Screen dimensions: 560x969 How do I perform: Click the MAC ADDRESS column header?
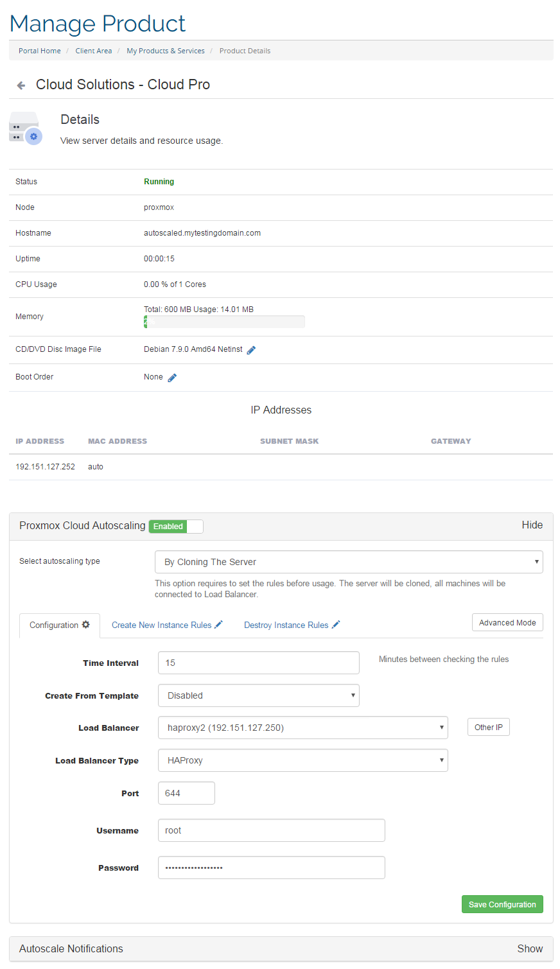pos(118,441)
